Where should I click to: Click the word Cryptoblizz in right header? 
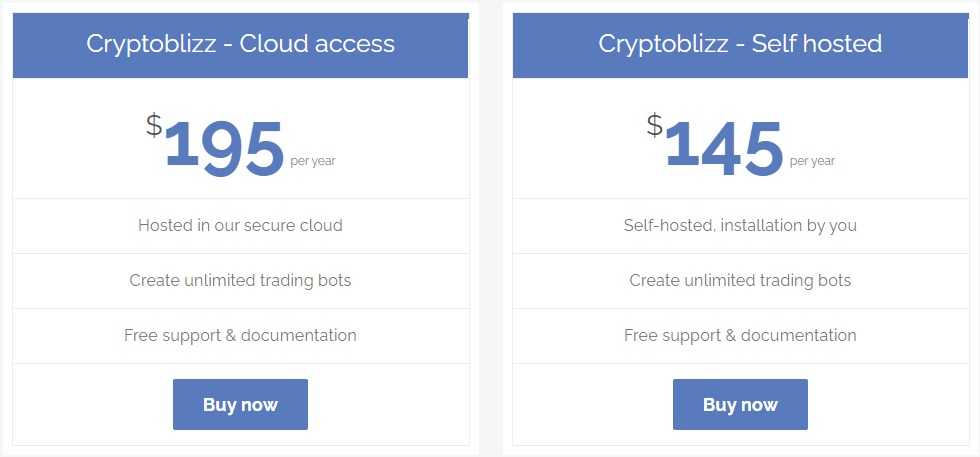(x=663, y=44)
